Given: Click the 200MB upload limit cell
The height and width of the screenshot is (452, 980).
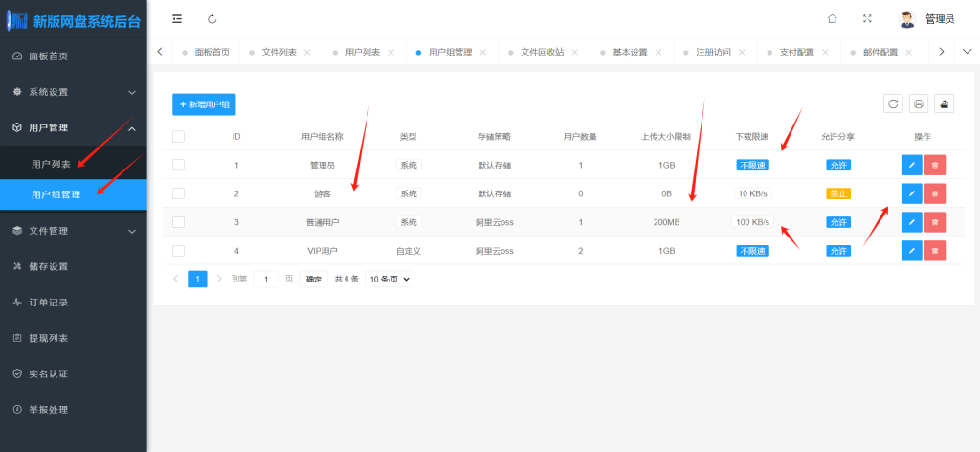Looking at the screenshot, I should point(666,222).
